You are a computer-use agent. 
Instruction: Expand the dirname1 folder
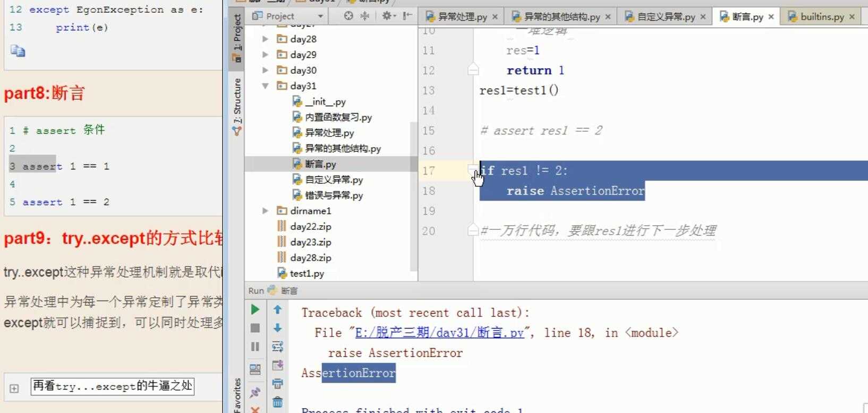[265, 211]
